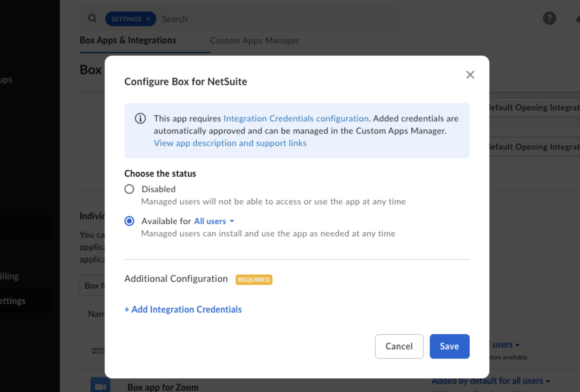Open the help question mark icon
This screenshot has width=580, height=392.
(549, 18)
